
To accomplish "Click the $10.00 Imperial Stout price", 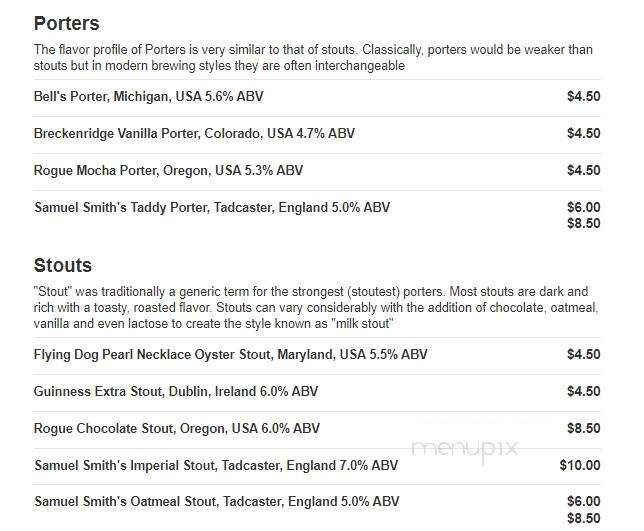I will click(x=580, y=465).
